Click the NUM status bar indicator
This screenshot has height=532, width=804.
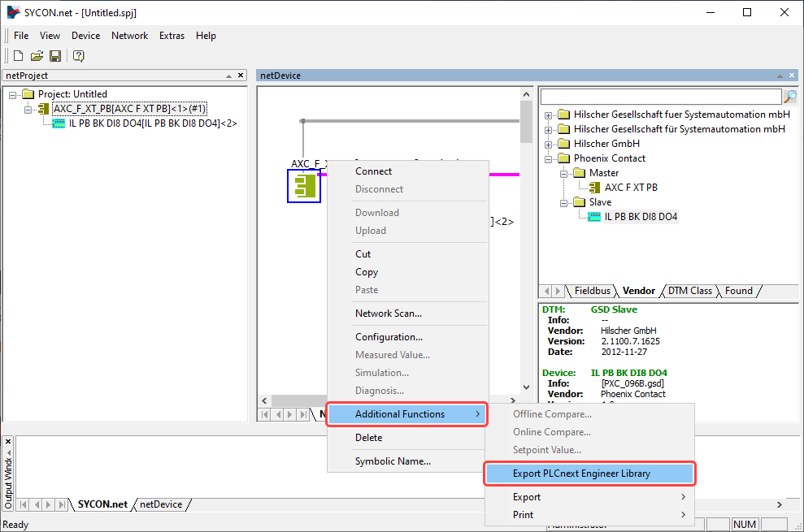(745, 525)
